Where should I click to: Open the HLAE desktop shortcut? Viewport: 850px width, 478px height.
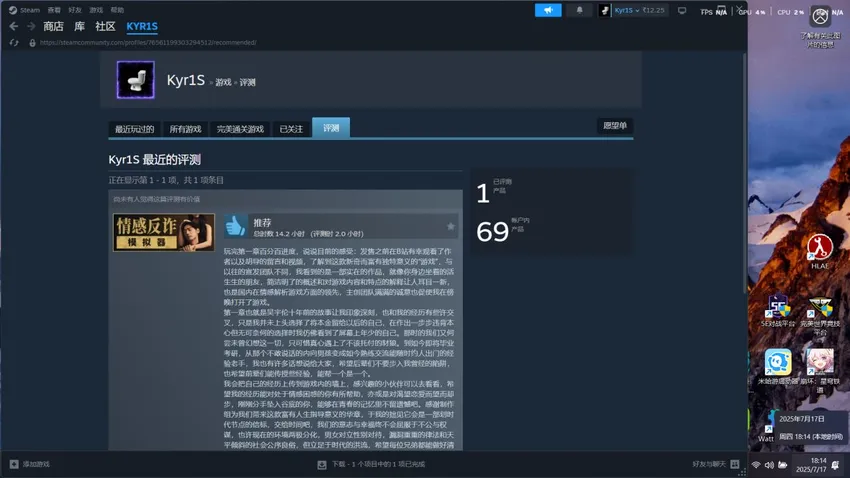click(820, 250)
